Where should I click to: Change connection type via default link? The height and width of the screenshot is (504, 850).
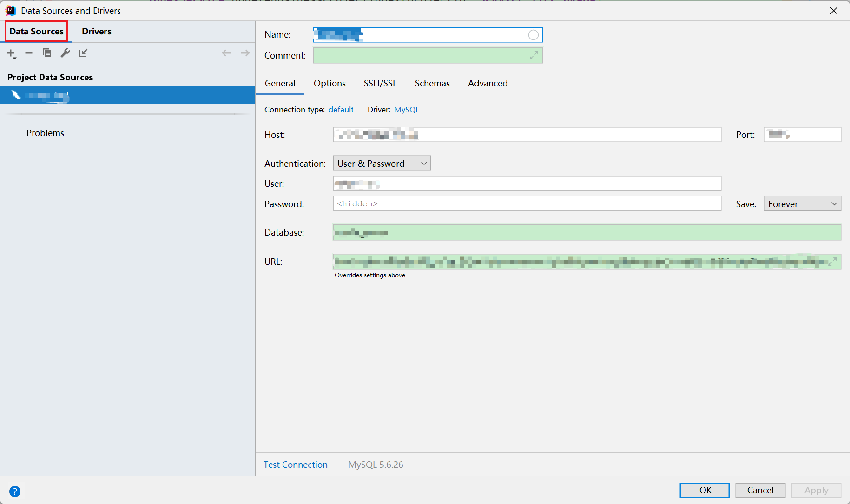(x=341, y=110)
